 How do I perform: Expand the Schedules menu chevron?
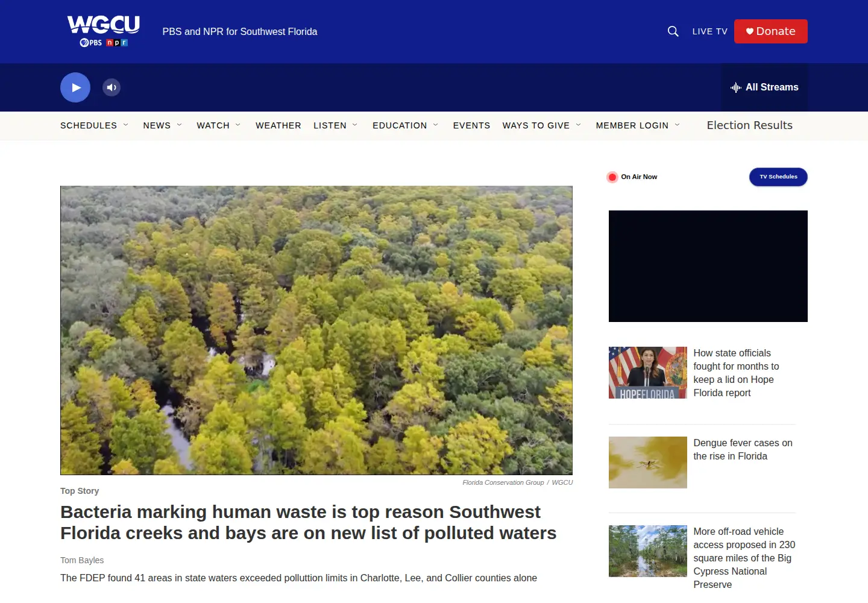pyautogui.click(x=126, y=125)
